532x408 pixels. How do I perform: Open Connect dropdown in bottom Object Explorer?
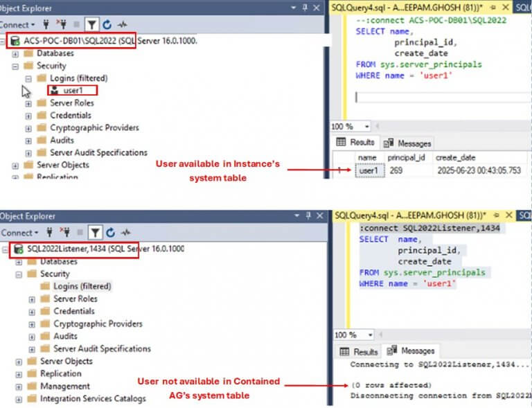(x=19, y=233)
